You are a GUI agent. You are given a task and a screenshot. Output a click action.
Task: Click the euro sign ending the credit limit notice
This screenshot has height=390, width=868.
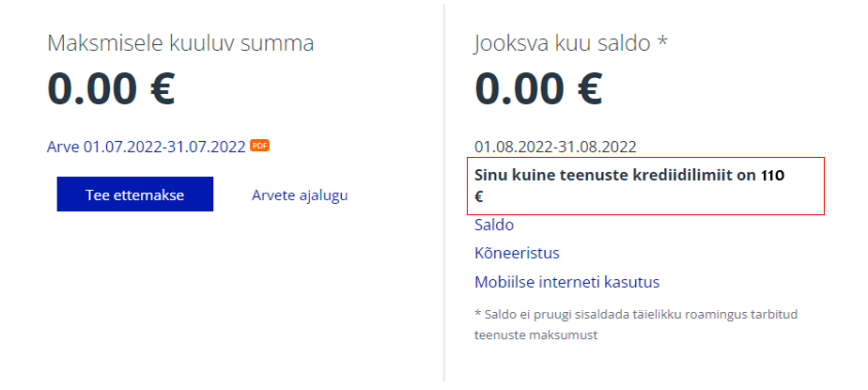pyautogui.click(x=479, y=197)
